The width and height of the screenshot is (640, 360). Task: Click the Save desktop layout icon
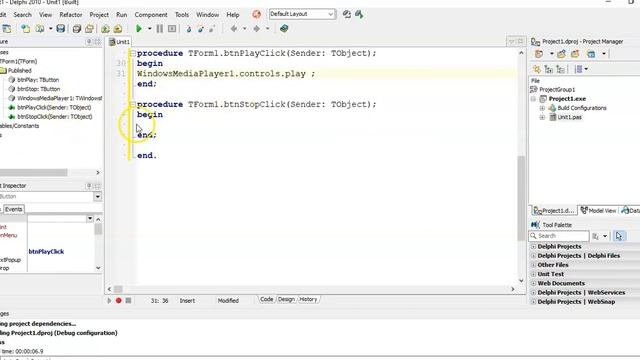pos(347,15)
